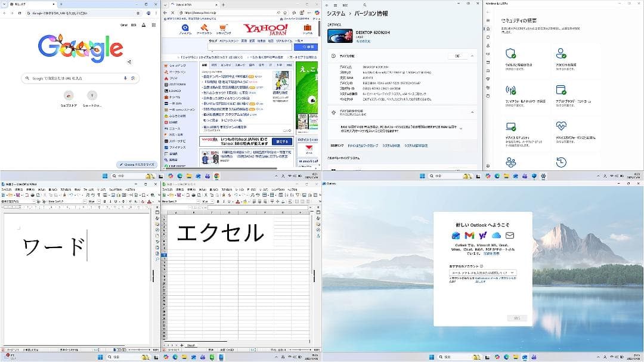
Task: Collapse the デバイスの仕様 section in Settings
Action: pos(472,56)
